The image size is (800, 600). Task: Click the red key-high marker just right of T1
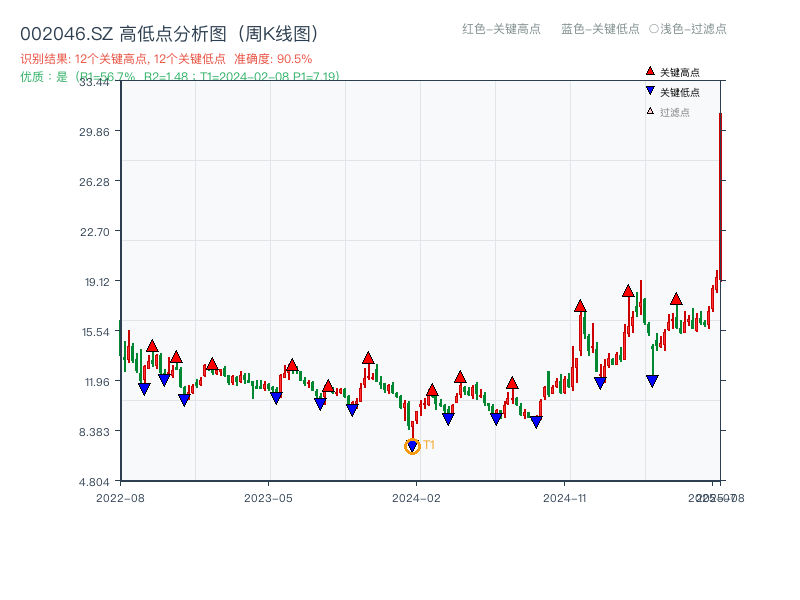432,390
